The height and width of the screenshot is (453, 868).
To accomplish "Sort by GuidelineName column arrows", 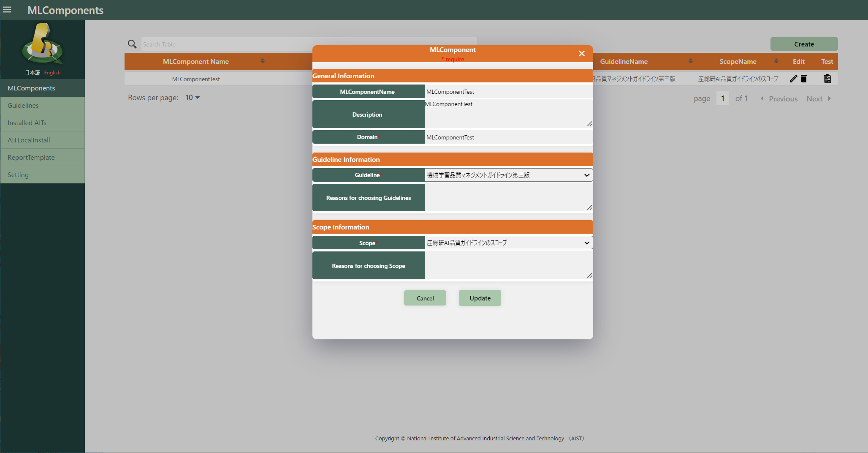I will [690, 61].
